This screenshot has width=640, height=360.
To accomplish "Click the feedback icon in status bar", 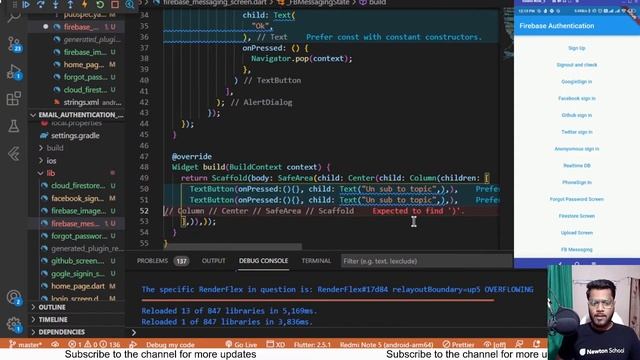I will pos(519,344).
